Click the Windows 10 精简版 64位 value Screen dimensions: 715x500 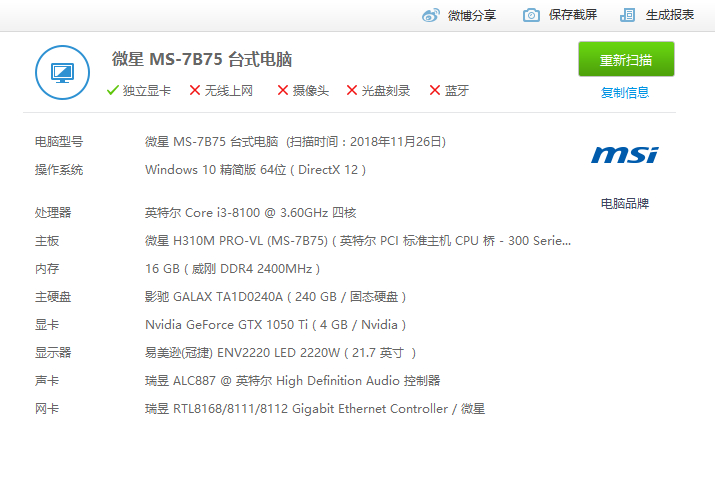tap(215, 170)
